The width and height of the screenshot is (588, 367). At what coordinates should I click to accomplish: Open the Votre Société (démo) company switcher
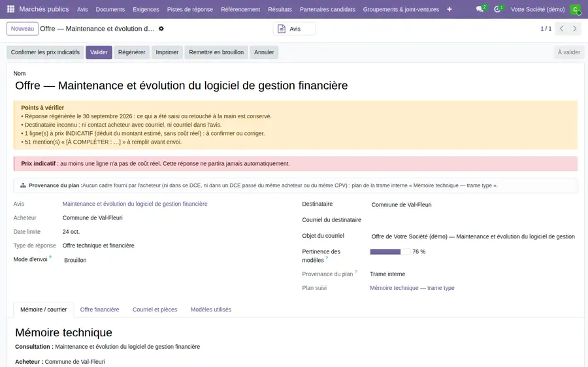click(538, 9)
